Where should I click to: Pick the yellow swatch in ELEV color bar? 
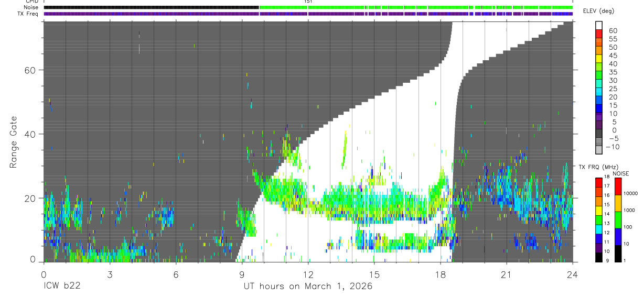click(599, 60)
